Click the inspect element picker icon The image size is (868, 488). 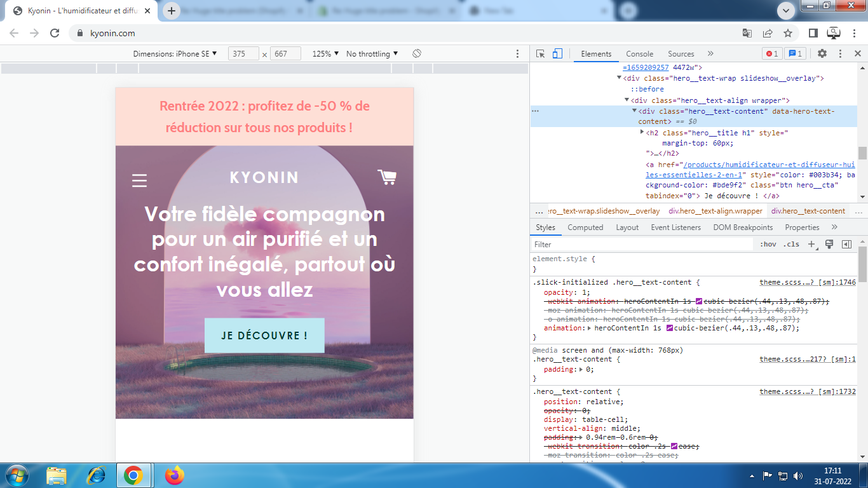click(540, 54)
